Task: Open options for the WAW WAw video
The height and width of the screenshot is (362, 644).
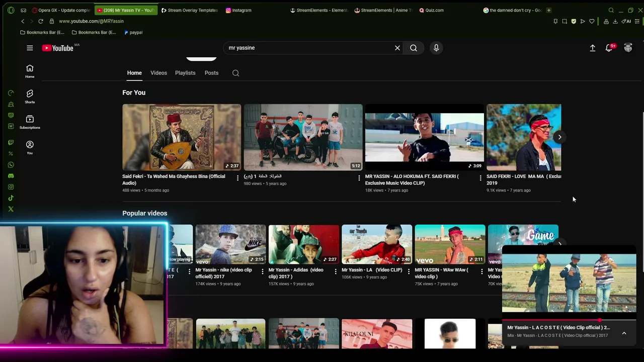Action: tap(481, 271)
